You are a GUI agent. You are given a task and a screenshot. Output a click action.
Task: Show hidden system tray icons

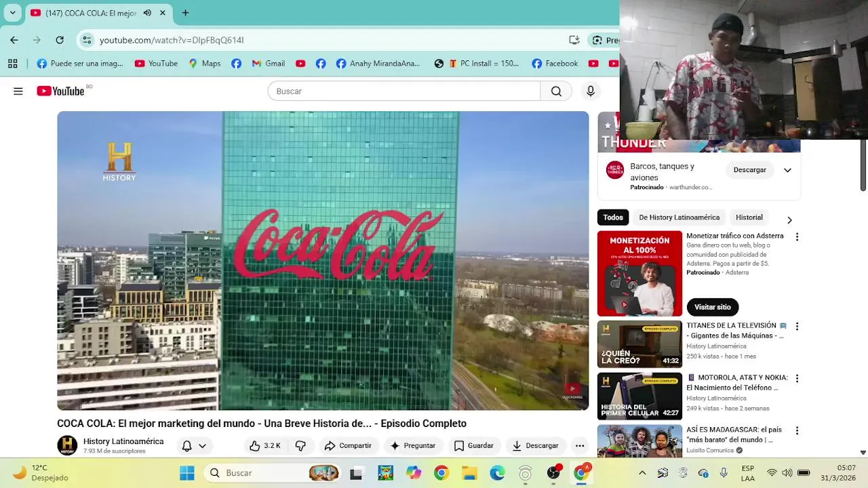[642, 472]
